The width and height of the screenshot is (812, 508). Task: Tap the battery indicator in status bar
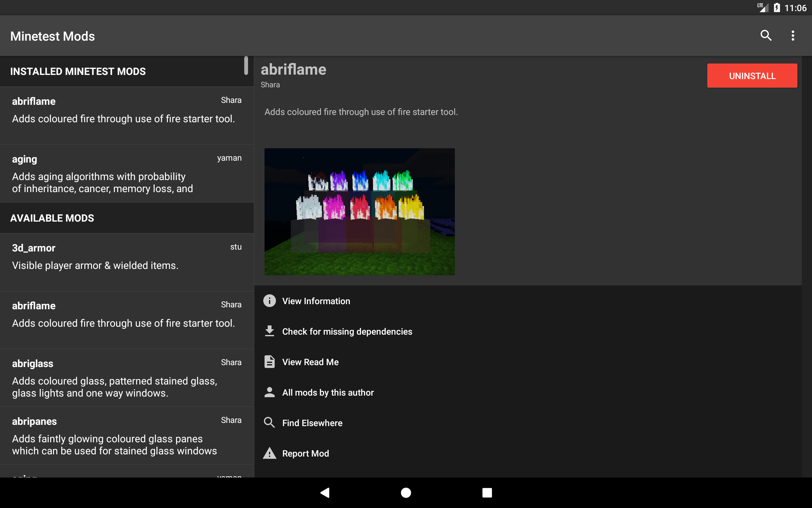point(777,7)
